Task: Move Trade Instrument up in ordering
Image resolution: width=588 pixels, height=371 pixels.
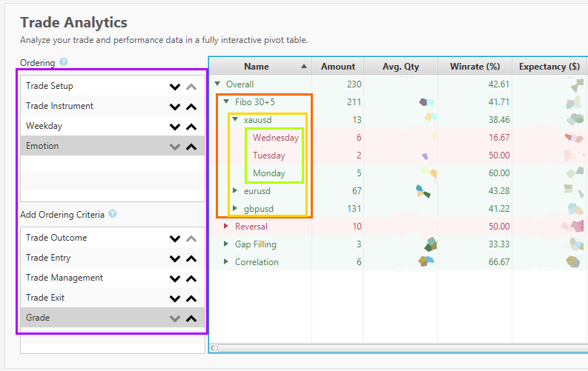Action: click(x=191, y=107)
